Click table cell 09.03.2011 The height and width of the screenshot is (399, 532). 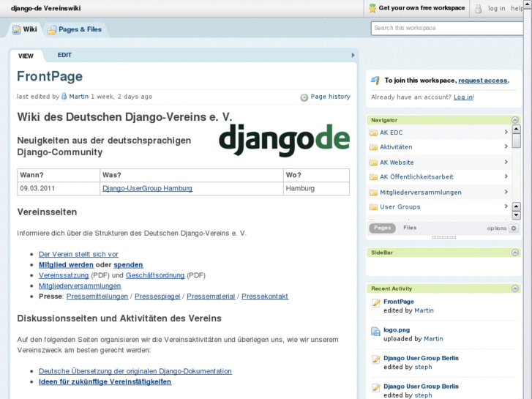[x=59, y=188]
